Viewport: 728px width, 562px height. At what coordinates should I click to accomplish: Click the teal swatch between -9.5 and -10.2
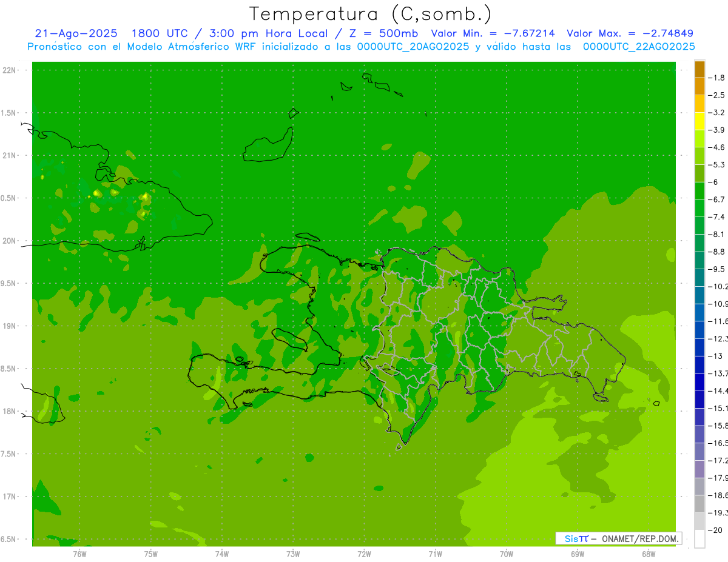(699, 278)
